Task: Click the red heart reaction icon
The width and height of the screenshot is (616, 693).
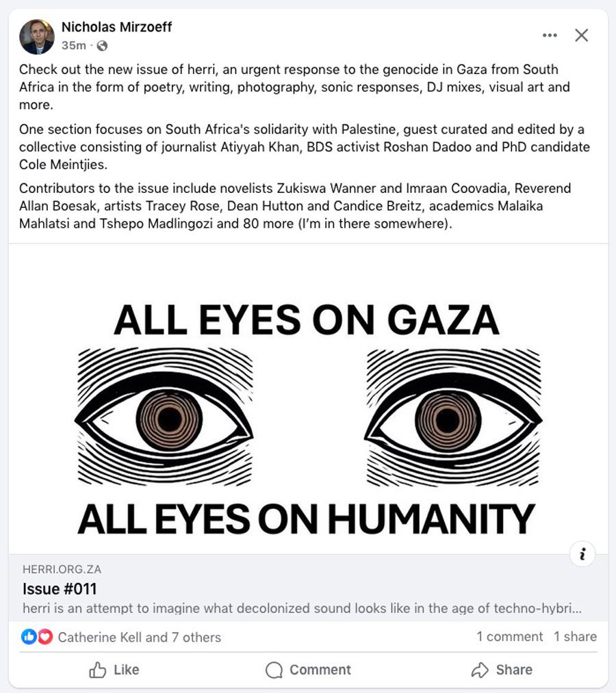Action: 44,636
